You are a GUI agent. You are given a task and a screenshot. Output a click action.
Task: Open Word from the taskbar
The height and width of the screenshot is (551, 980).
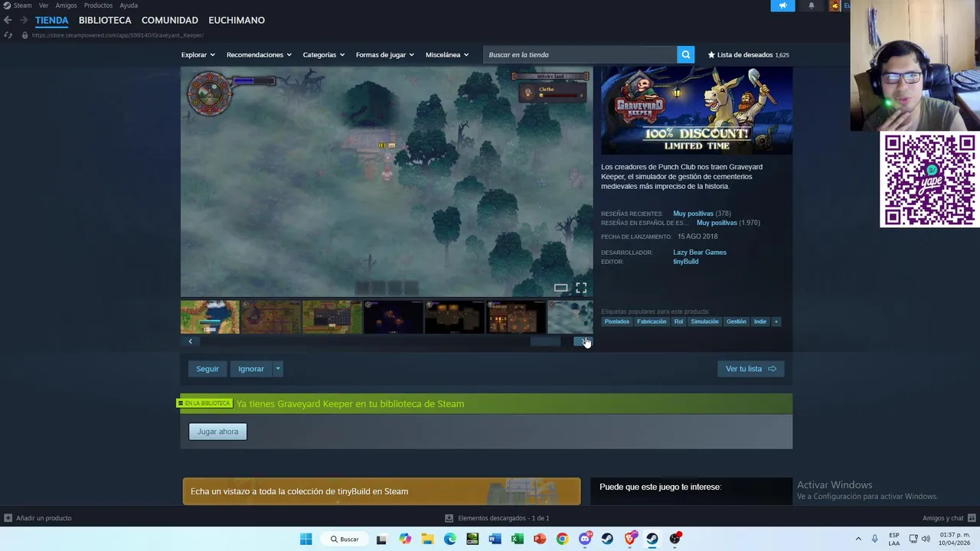495,539
